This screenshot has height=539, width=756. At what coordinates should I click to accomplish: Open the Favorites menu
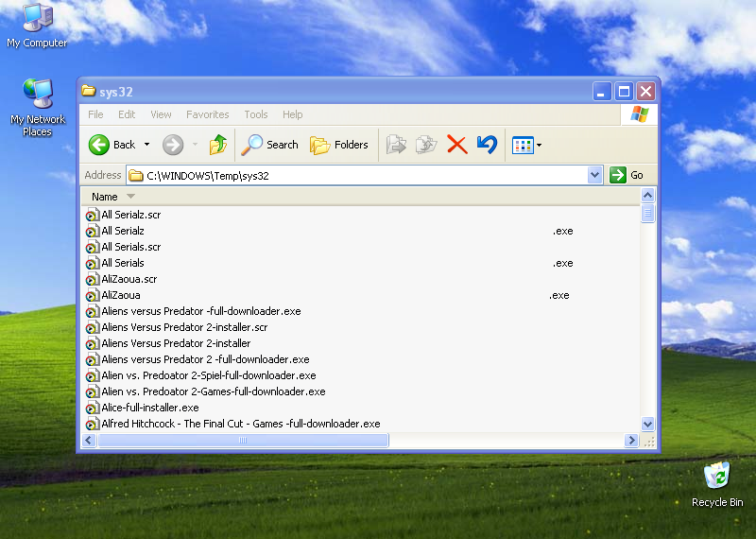[x=208, y=114]
